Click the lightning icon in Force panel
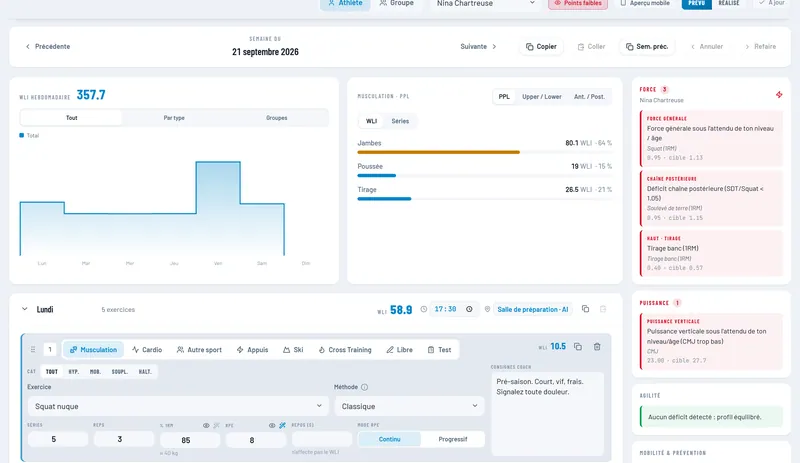The image size is (800, 463). click(x=779, y=94)
